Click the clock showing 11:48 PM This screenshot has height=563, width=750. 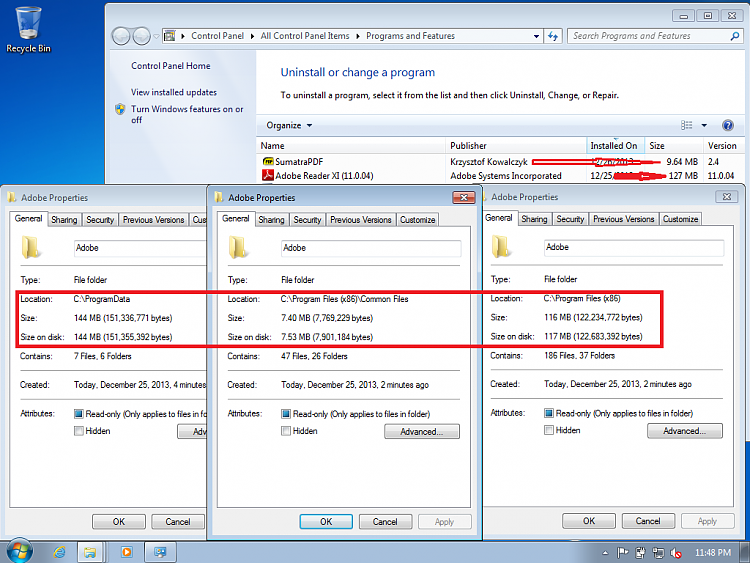[x=713, y=552]
